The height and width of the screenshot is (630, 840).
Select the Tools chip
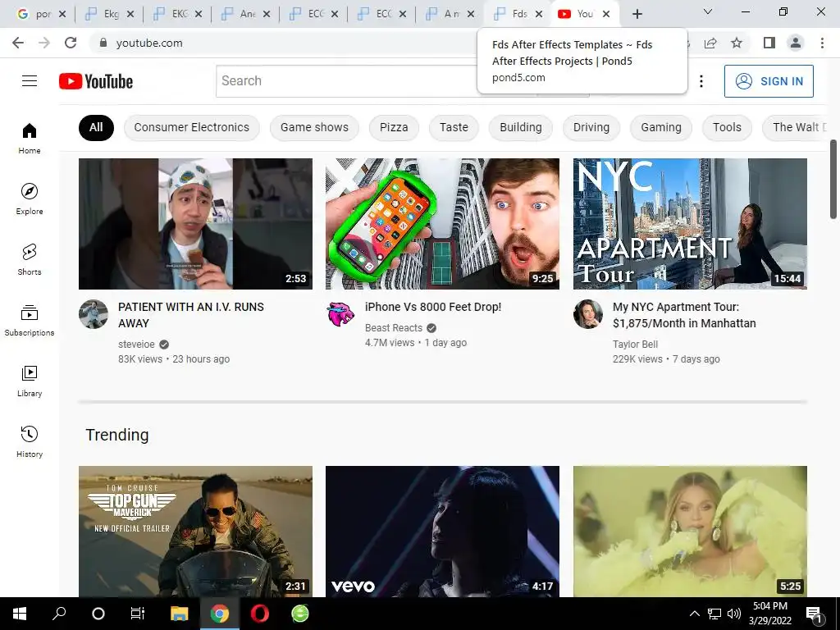click(727, 127)
